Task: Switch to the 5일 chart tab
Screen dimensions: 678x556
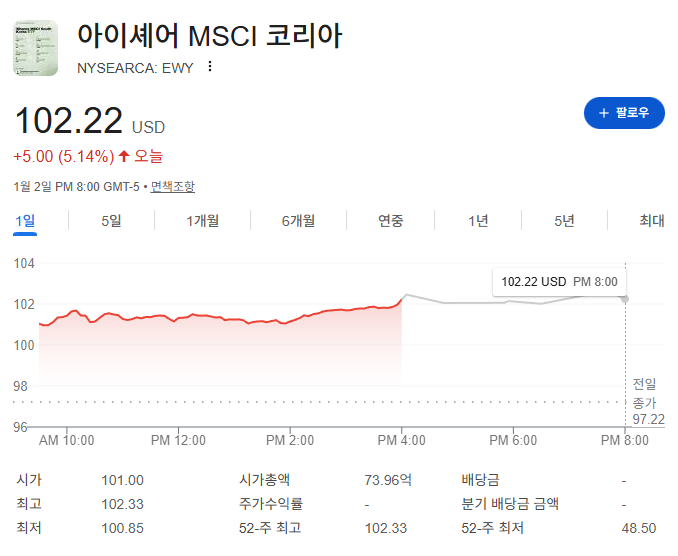Action: click(111, 221)
